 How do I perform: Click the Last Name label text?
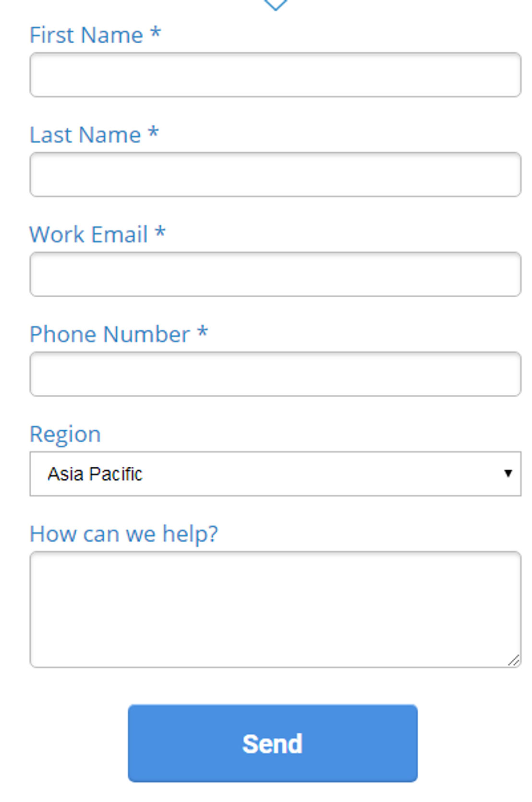85,135
